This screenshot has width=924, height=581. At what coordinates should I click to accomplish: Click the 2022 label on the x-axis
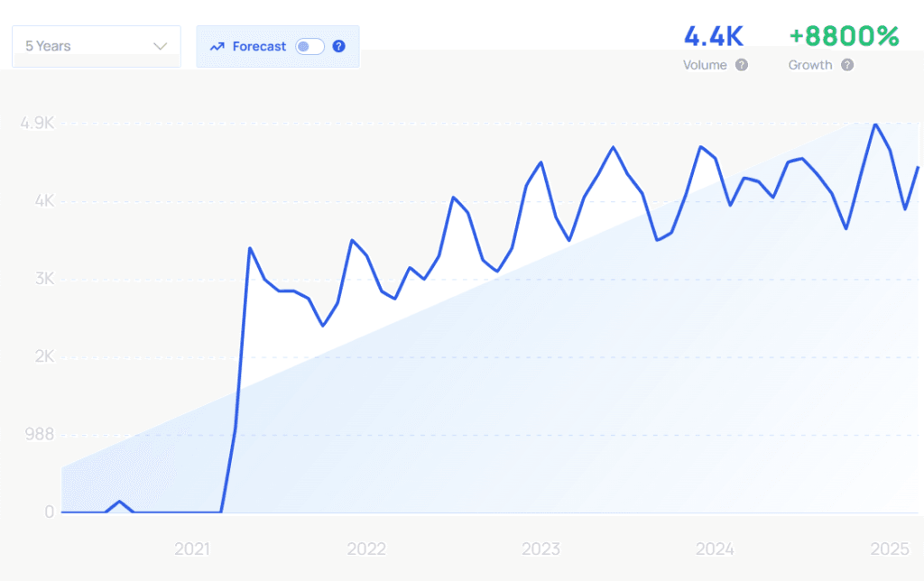pos(366,549)
